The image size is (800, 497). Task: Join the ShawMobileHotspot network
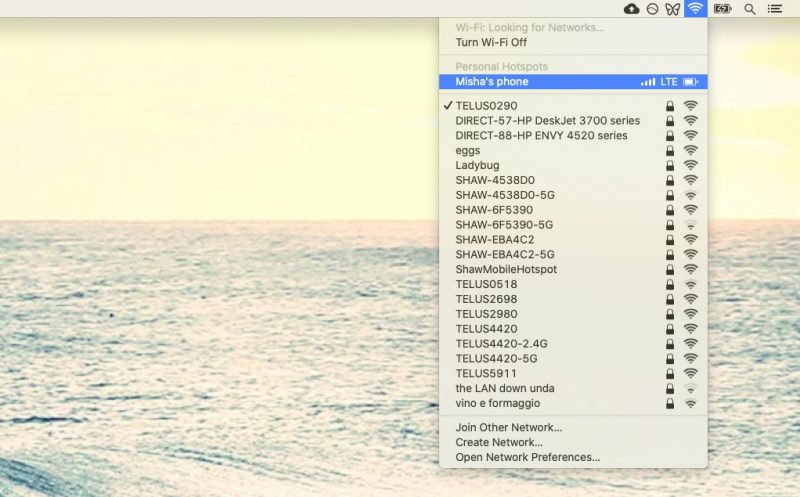coord(573,269)
